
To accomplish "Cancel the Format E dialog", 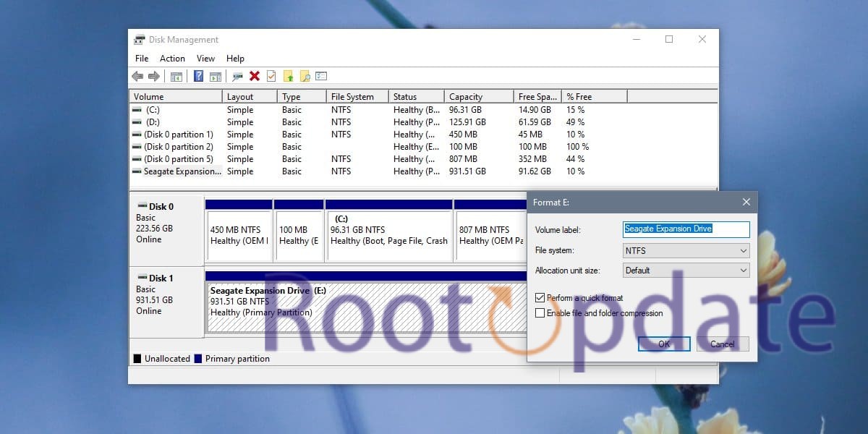I will 722,344.
